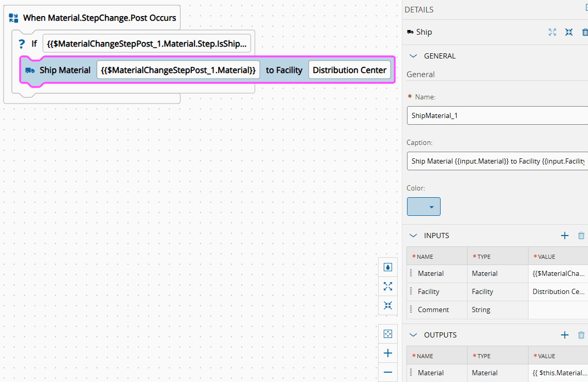The width and height of the screenshot is (588, 382).
Task: Click empty Comment value cell
Action: [x=559, y=310]
